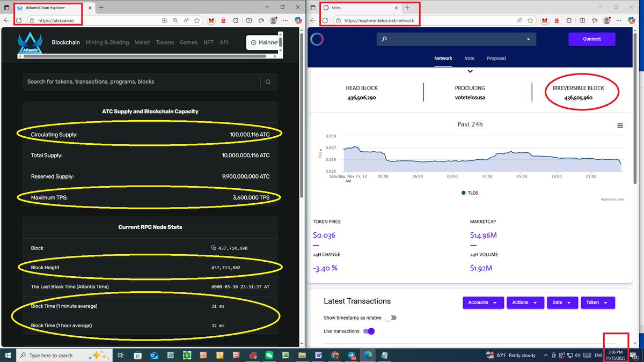Image resolution: width=644 pixels, height=362 pixels.
Task: Open the Blockchain menu on atcscan
Action: tap(65, 42)
